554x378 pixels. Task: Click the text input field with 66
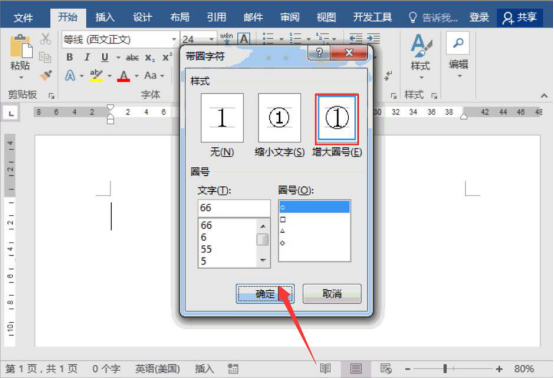coord(234,208)
